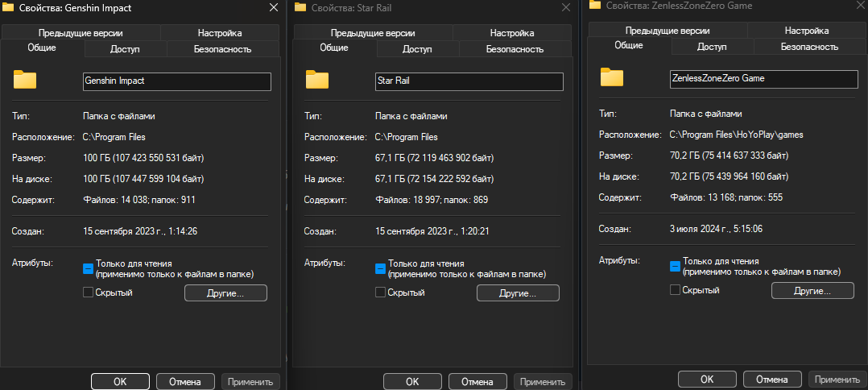Click Другие... button in Star Rail window
This screenshot has width=868, height=390.
pos(519,293)
